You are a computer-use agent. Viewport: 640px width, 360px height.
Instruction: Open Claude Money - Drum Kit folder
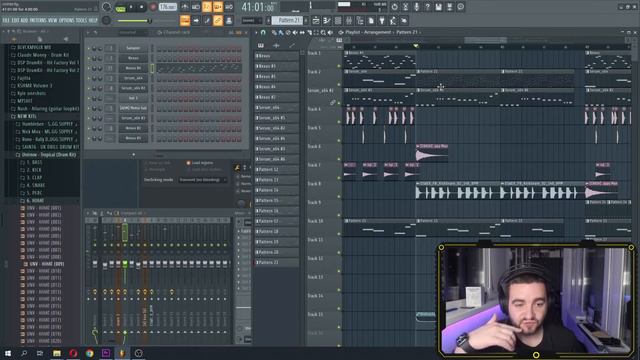[x=43, y=55]
